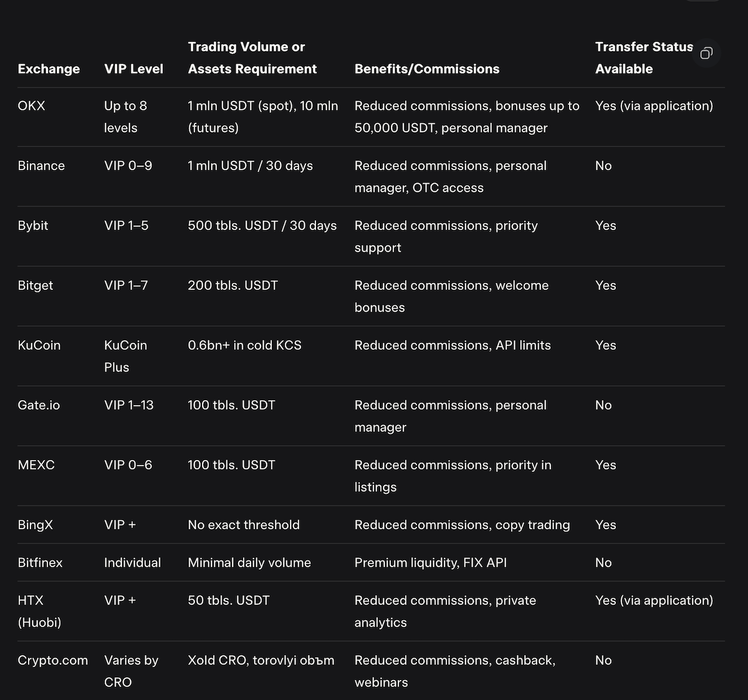Select the 'Bitget' exchange cell
Screen dimensions: 748x700
pos(36,285)
